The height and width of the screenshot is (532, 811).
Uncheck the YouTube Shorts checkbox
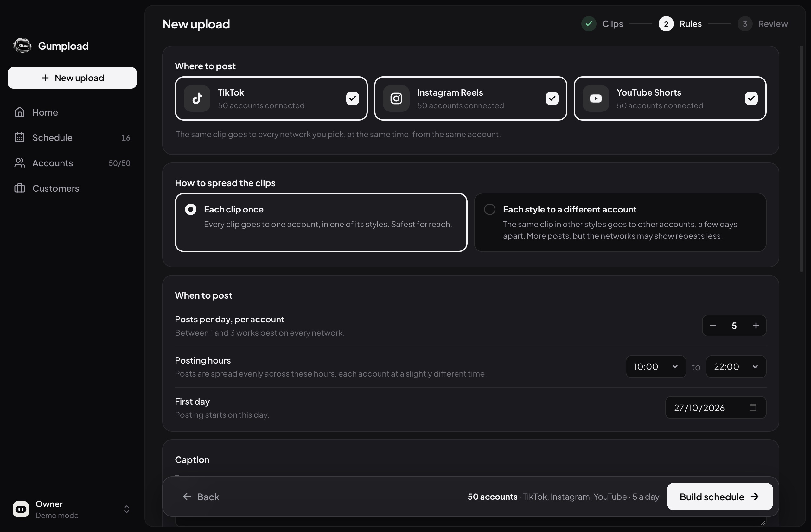click(x=751, y=98)
